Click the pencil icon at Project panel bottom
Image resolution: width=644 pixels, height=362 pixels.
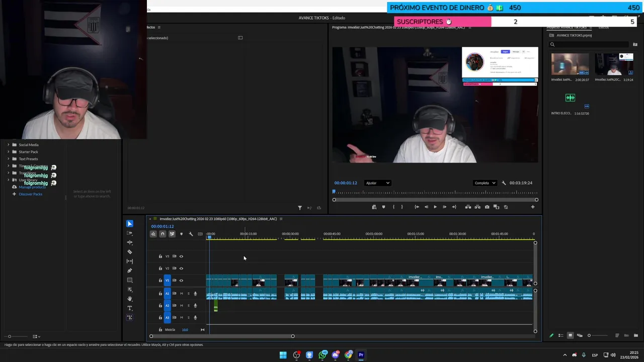click(551, 335)
